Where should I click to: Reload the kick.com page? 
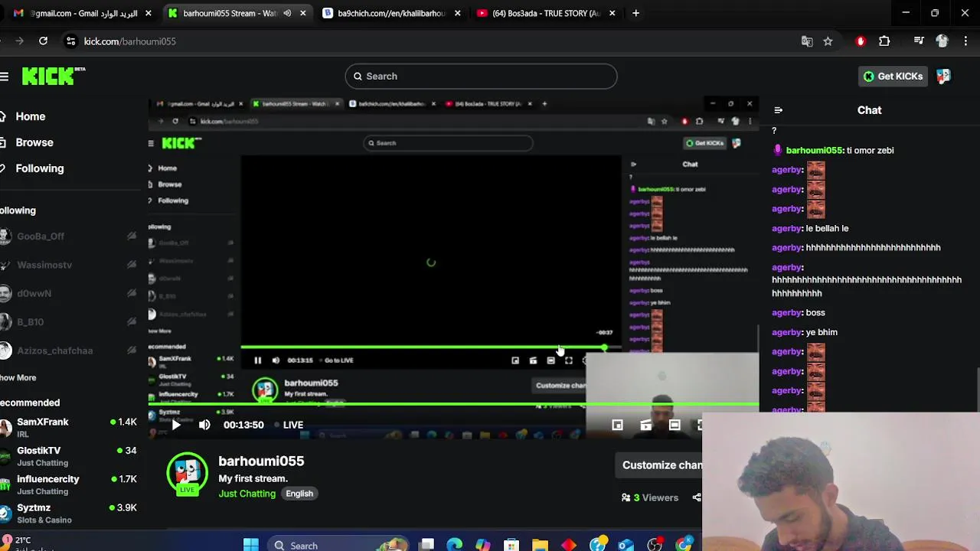point(43,41)
